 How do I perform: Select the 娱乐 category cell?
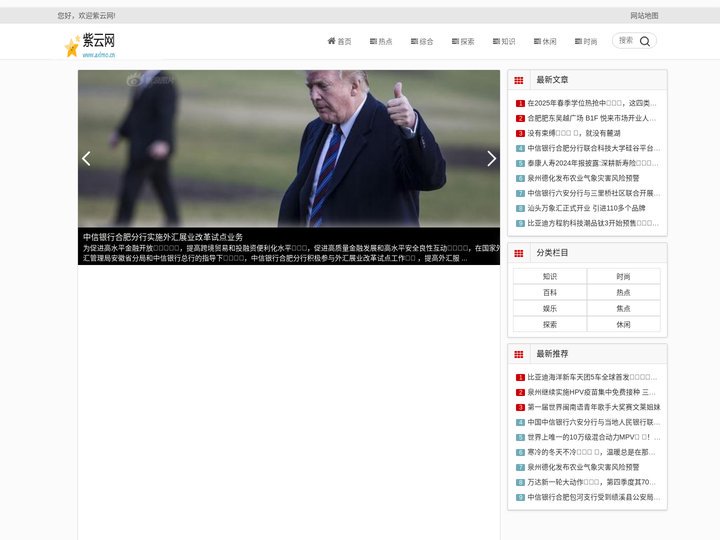tap(550, 309)
